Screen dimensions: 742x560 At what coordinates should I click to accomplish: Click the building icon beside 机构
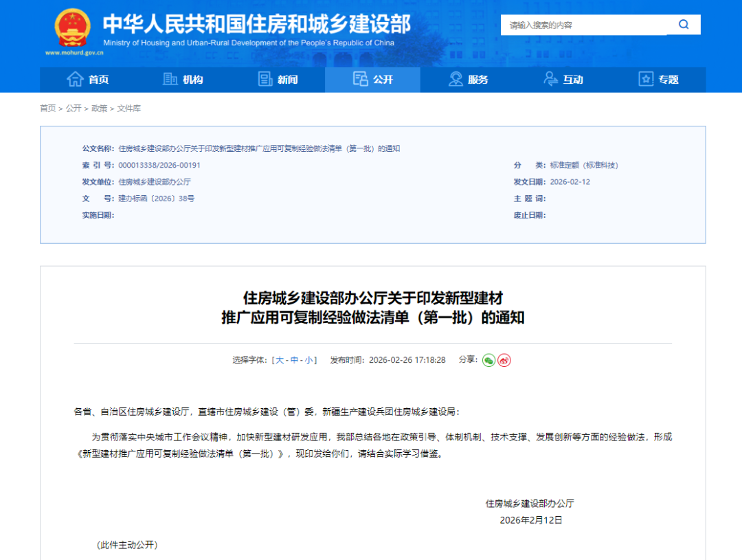tap(170, 79)
